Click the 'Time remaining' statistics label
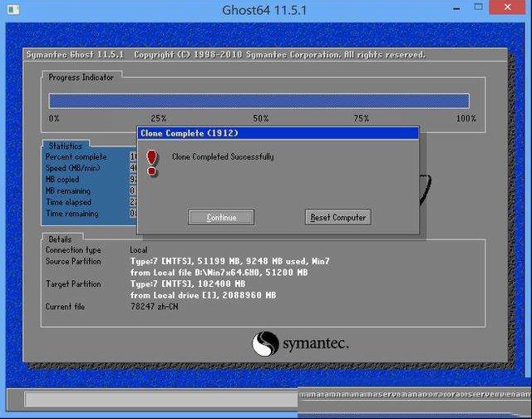Screen dimensions: 532x419 (72, 214)
